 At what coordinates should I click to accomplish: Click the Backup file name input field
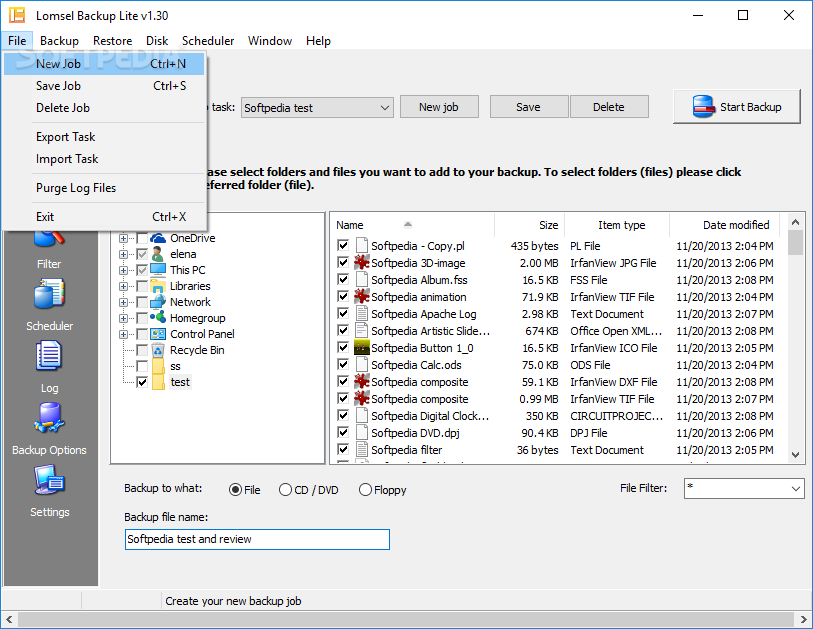tap(257, 539)
